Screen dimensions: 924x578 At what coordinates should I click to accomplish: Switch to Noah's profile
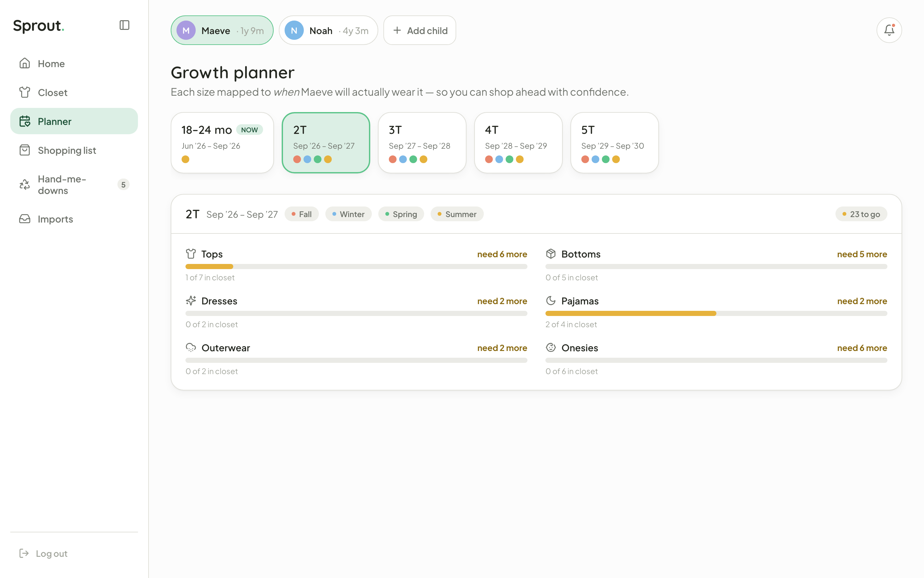(328, 30)
